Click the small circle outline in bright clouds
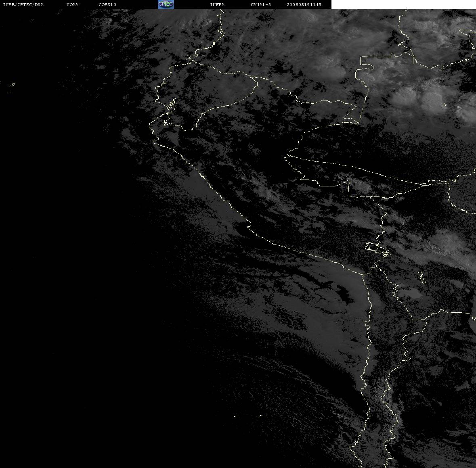The width and height of the screenshot is (476, 468). pyautogui.click(x=444, y=105)
